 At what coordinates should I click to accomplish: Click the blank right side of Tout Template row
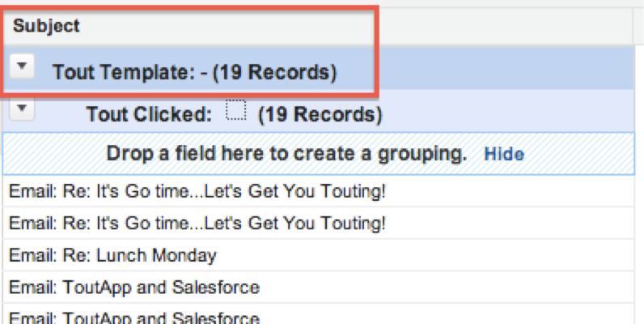point(502,72)
